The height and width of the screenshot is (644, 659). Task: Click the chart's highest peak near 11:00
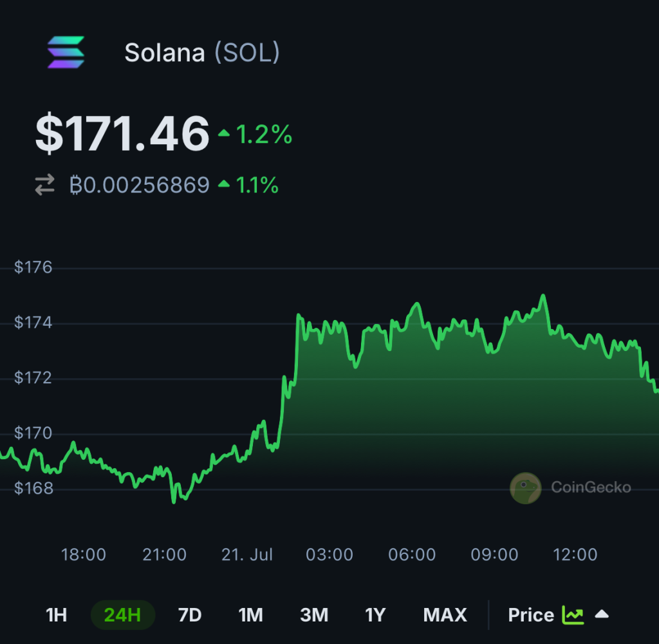pos(543,296)
